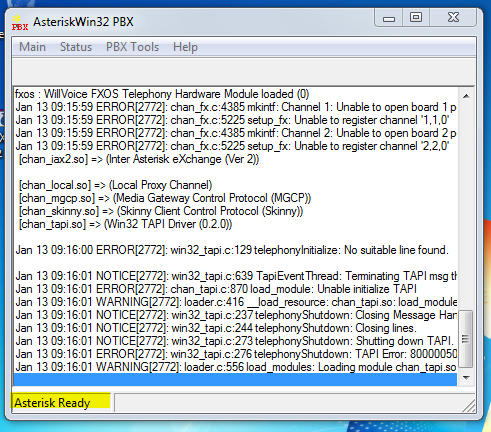491x432 pixels.
Task: Click the log vertical scrollbar thumb
Action: 466,339
